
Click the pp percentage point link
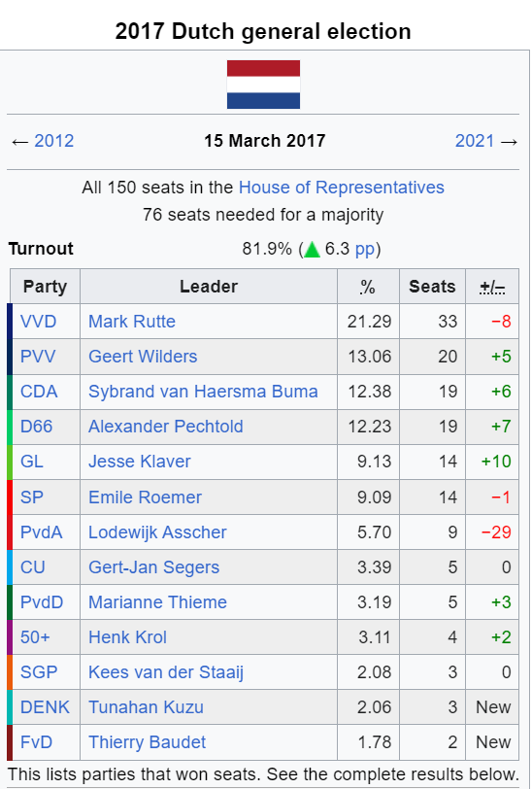pos(365,249)
